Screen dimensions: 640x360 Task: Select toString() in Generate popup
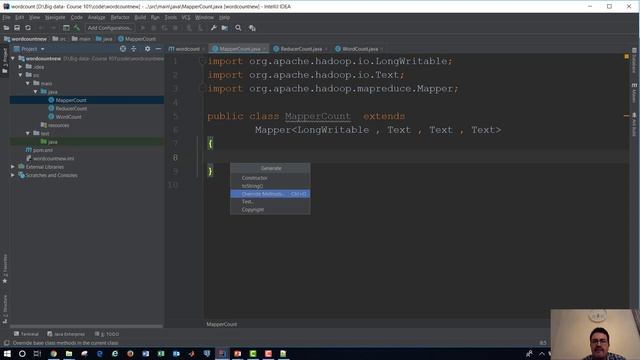pos(270,186)
